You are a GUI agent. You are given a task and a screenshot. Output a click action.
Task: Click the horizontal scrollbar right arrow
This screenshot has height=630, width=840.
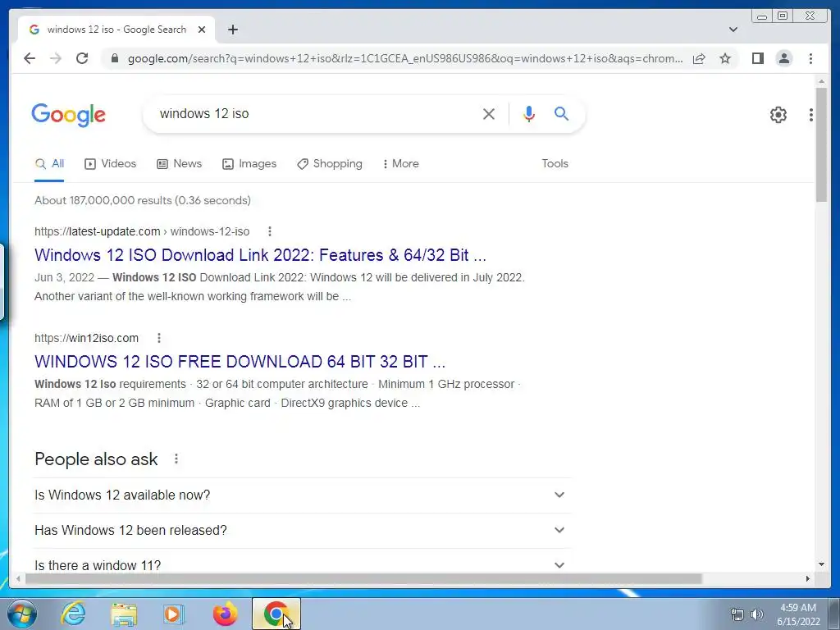(808, 578)
